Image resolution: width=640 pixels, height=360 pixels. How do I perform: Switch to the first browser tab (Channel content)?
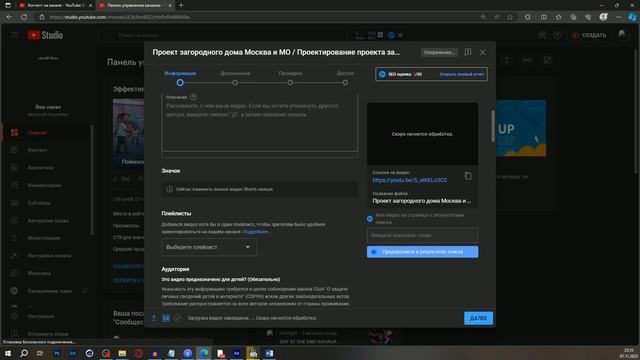click(55, 5)
